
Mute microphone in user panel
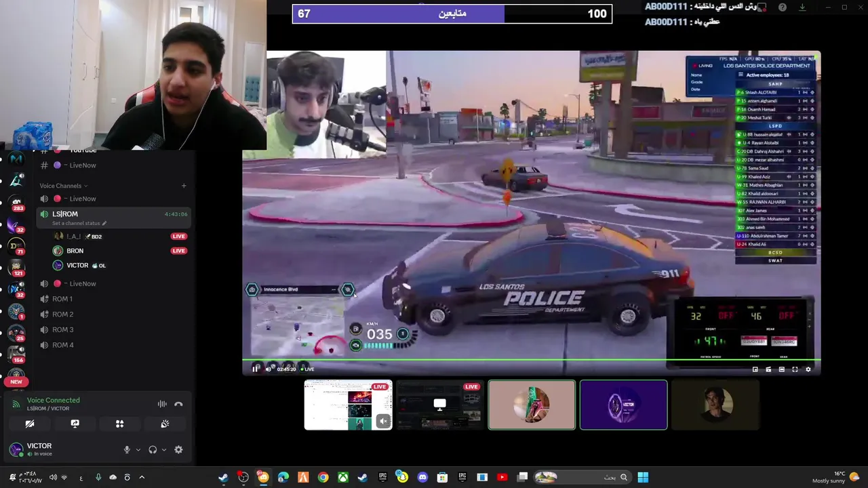tap(127, 449)
